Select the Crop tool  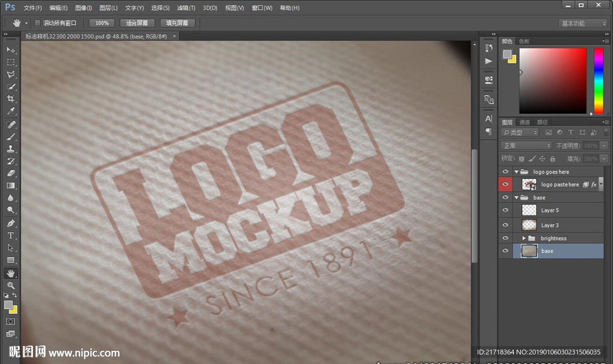point(11,99)
